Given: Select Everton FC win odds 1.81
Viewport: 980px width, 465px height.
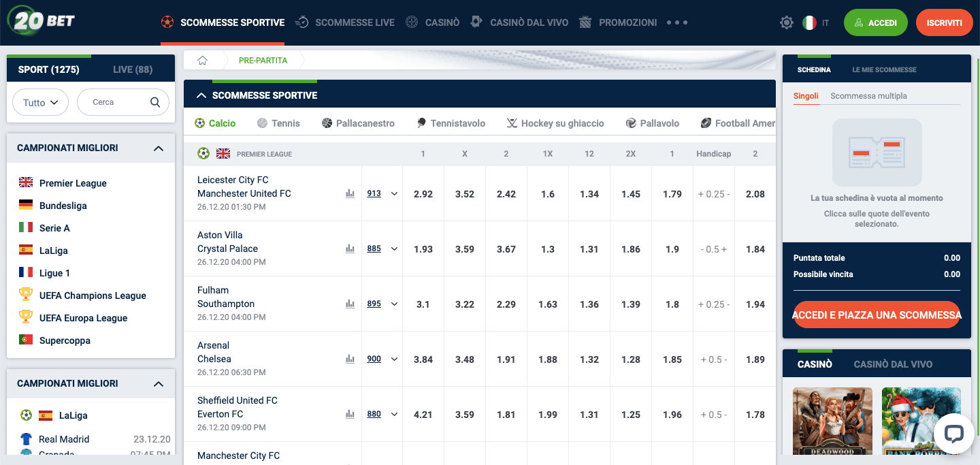Looking at the screenshot, I should click(506, 415).
